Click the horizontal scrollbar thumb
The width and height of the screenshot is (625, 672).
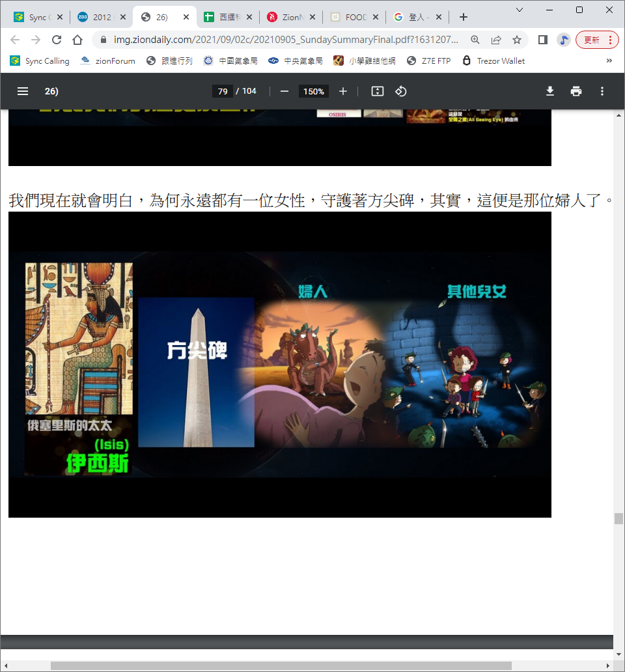tap(281, 665)
